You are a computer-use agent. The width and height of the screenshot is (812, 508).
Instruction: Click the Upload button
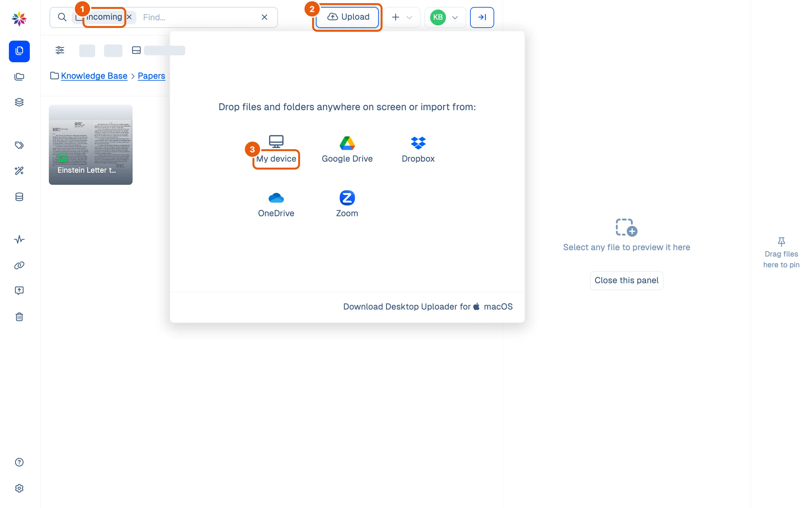348,17
